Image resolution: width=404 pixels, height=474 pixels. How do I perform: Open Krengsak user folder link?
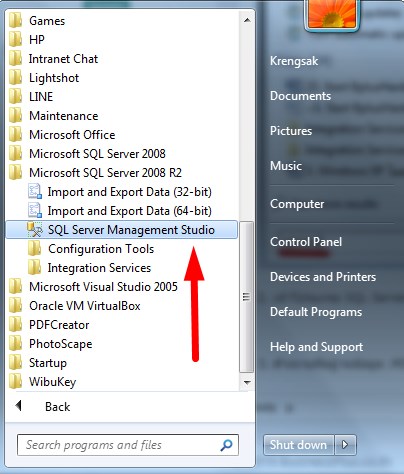click(x=294, y=61)
